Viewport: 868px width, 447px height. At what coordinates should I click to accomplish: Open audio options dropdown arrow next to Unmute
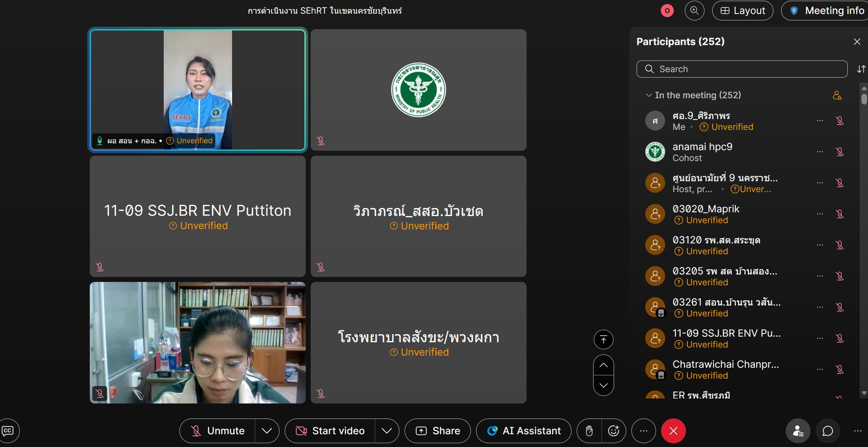(x=267, y=431)
